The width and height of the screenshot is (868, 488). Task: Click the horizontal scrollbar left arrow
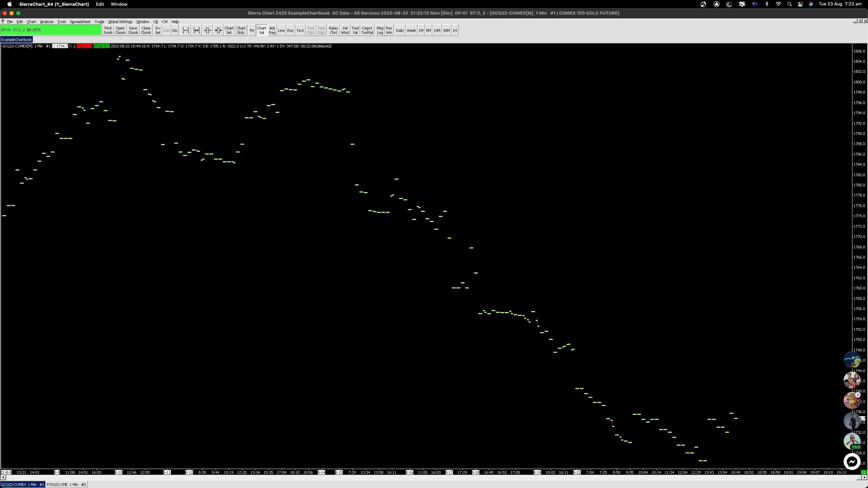point(3,477)
